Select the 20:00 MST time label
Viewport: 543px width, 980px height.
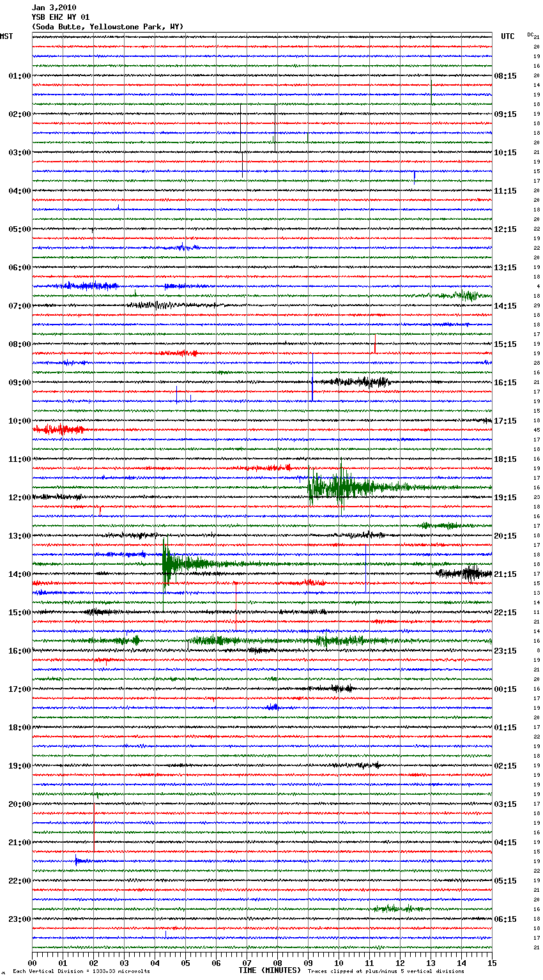20,804
